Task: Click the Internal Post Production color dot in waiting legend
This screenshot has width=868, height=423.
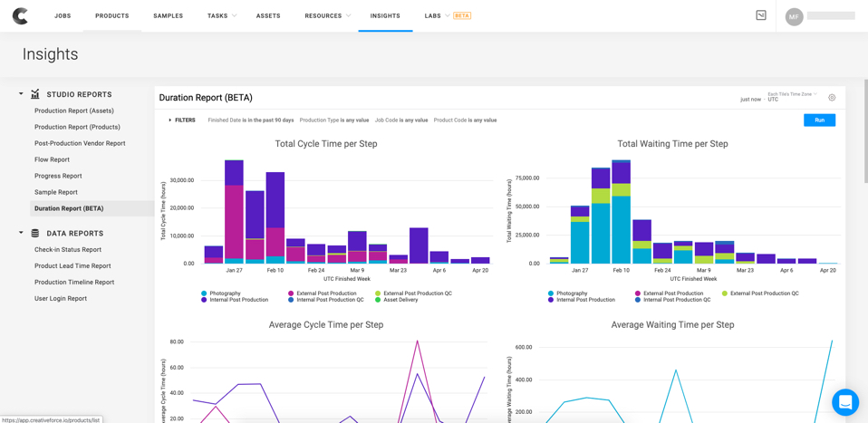Action: pyautogui.click(x=551, y=300)
